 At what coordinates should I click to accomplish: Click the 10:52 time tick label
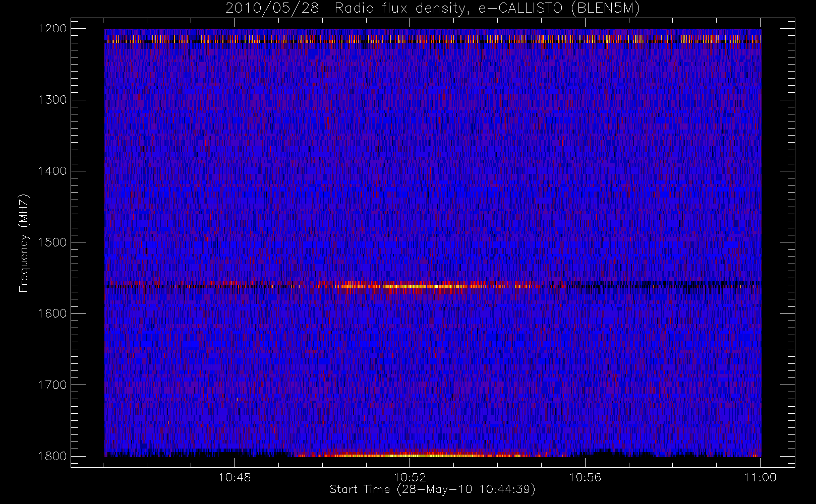pyautogui.click(x=410, y=477)
